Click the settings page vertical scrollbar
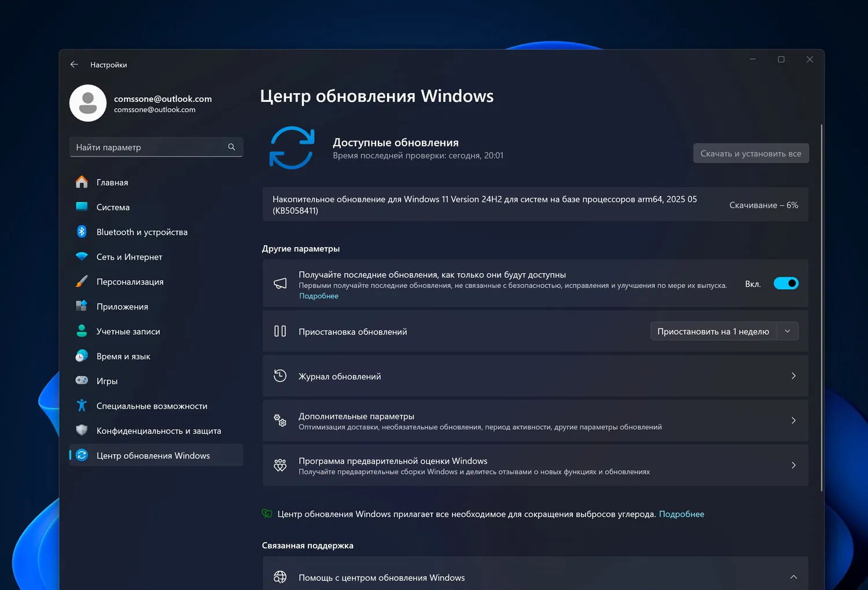 822,308
